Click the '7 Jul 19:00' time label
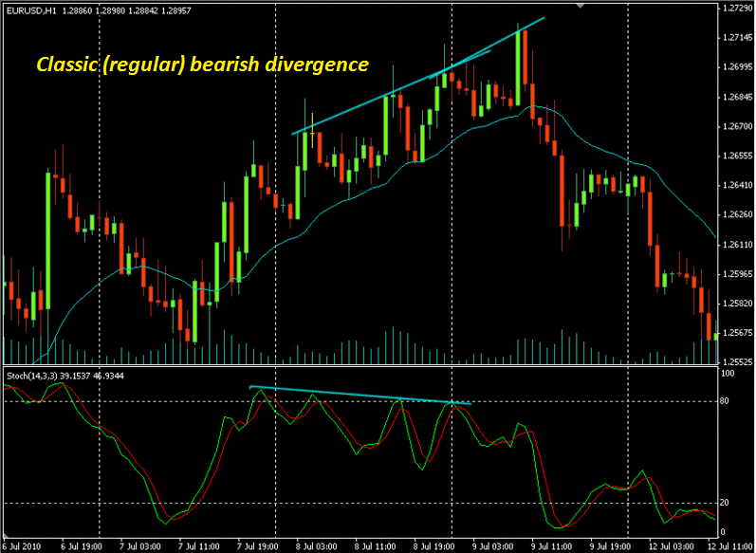The image size is (756, 553). [258, 547]
